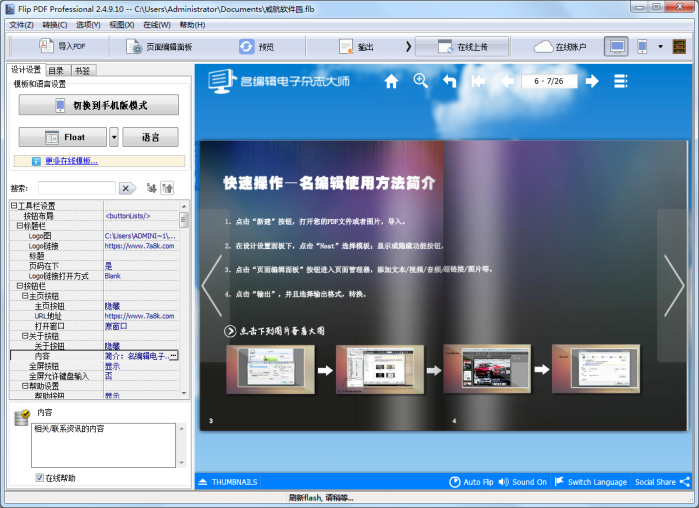This screenshot has width=699, height=508.
Task: Open the THUMBNAILS panel
Action: click(228, 482)
